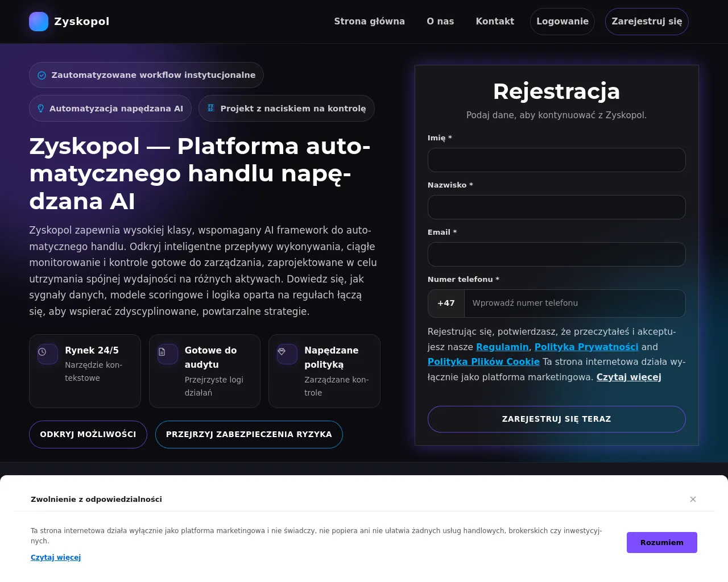728x582 pixels.
Task: Open the +47 country code selector
Action: (x=446, y=304)
